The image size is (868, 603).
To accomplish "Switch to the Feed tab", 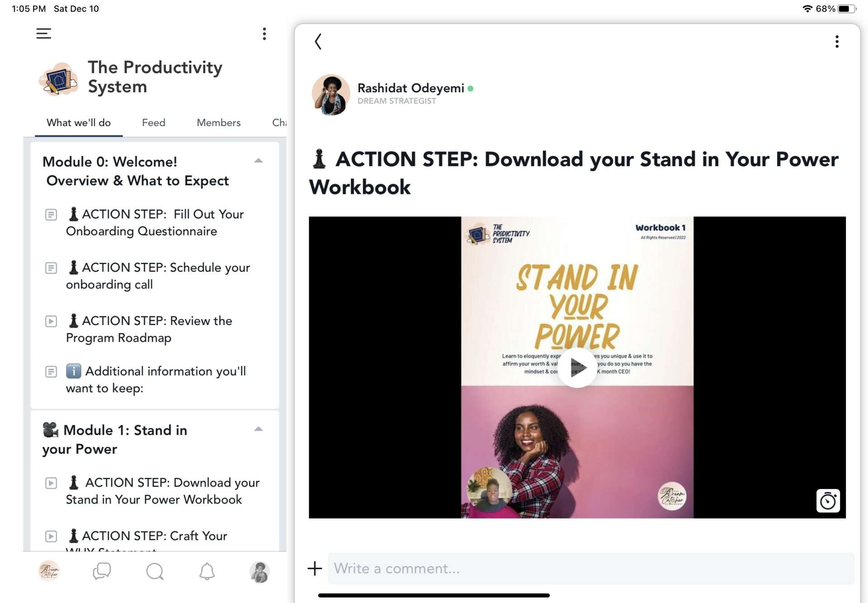I will click(153, 122).
